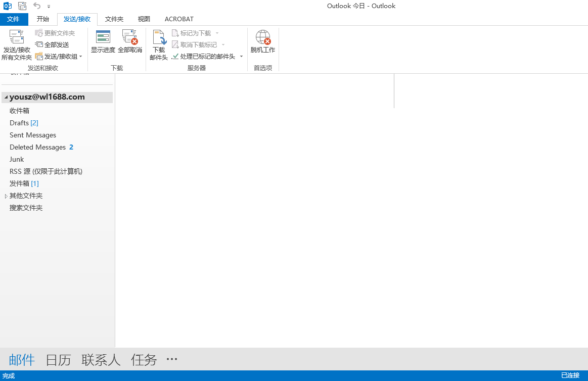
Task: Click the Send/Receive All Folders quick access icon
Action: [23, 6]
